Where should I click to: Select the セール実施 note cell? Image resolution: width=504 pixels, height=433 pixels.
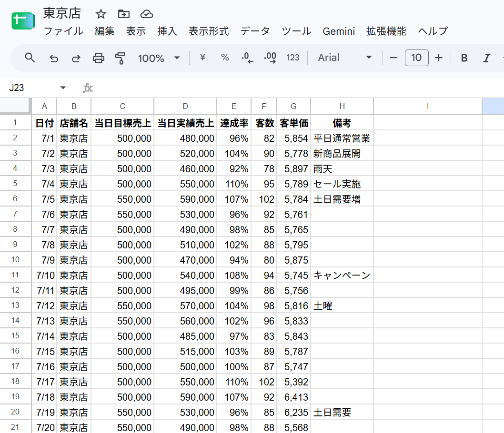pyautogui.click(x=342, y=184)
